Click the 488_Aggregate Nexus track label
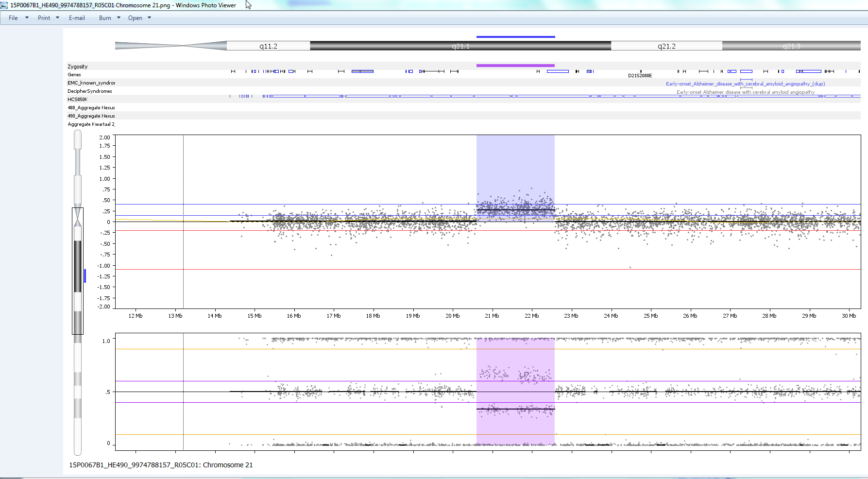The width and height of the screenshot is (868, 479). click(91, 108)
